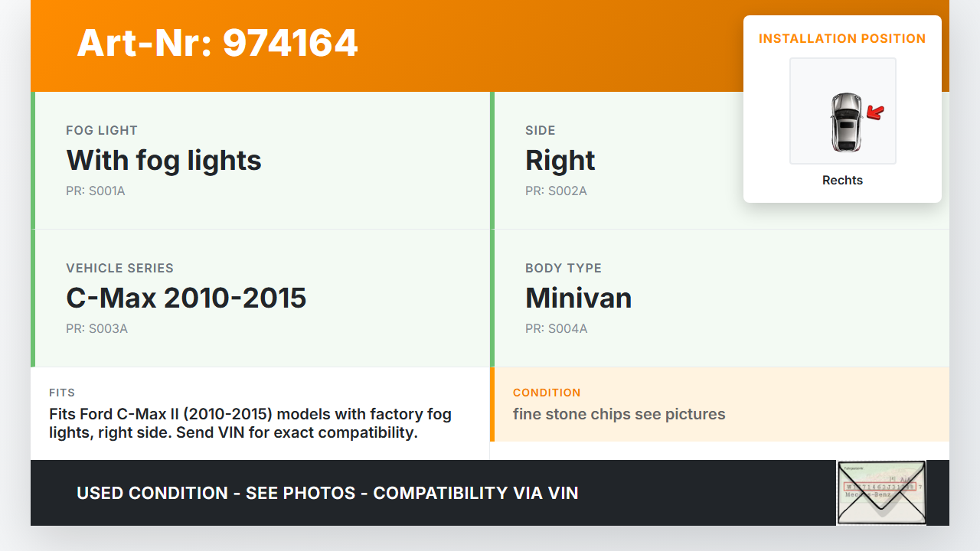Click the Fits compatibility description text
This screenshot has height=551, width=980.
point(250,423)
